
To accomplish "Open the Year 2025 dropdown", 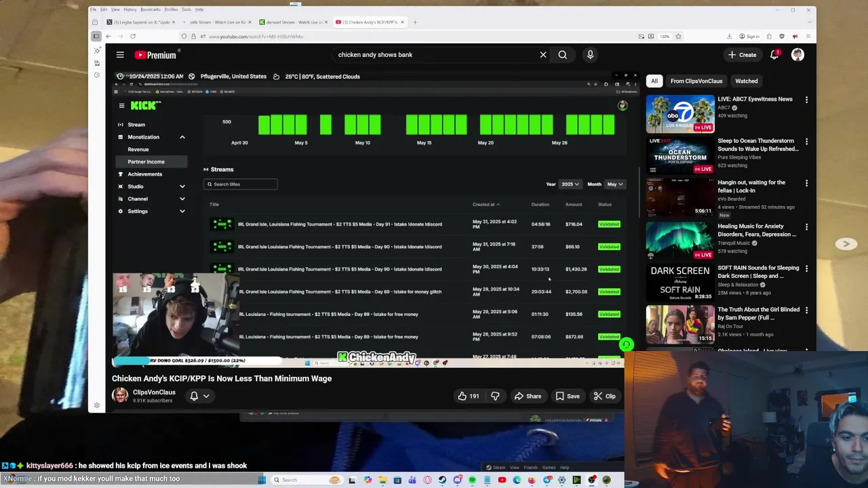I will (x=570, y=184).
